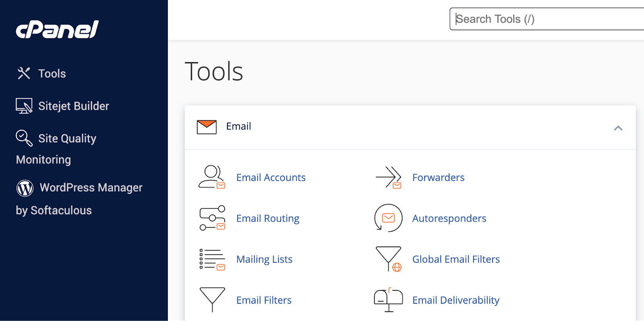Open the Forwarders link

(x=438, y=177)
